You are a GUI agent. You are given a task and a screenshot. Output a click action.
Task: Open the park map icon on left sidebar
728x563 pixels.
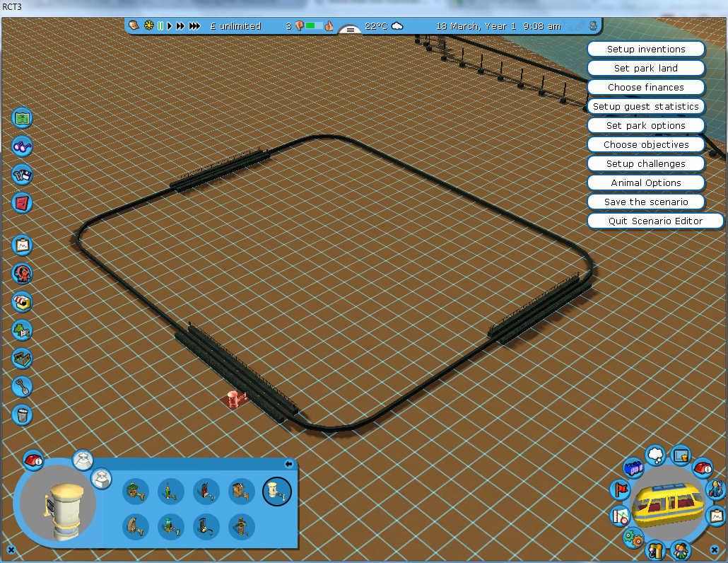point(23,118)
